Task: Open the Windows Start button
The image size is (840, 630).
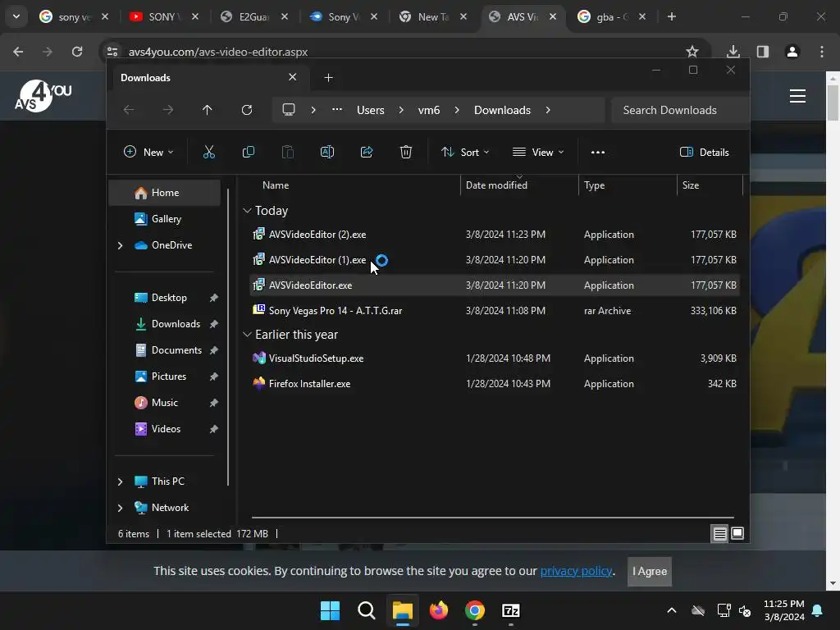Action: pyautogui.click(x=330, y=610)
